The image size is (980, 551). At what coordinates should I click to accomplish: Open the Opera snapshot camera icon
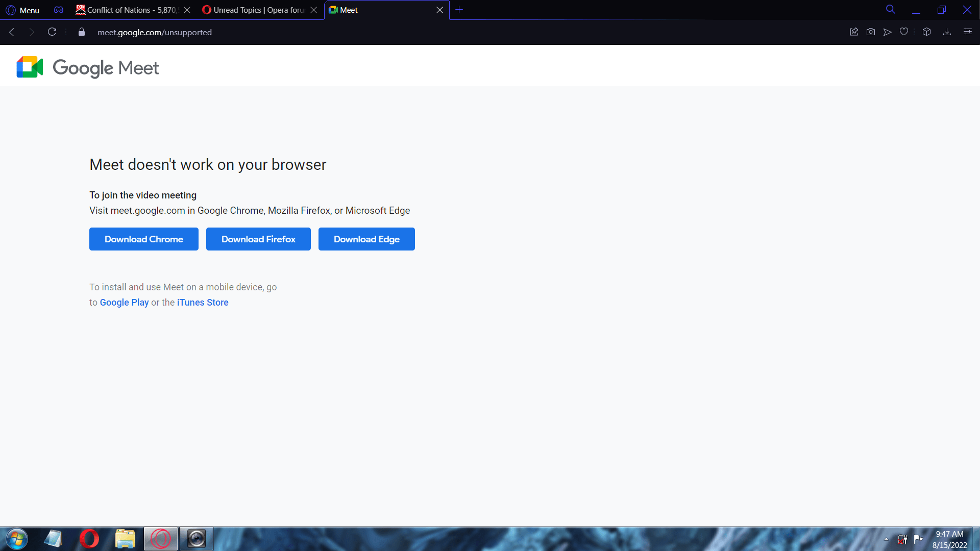coord(871,32)
